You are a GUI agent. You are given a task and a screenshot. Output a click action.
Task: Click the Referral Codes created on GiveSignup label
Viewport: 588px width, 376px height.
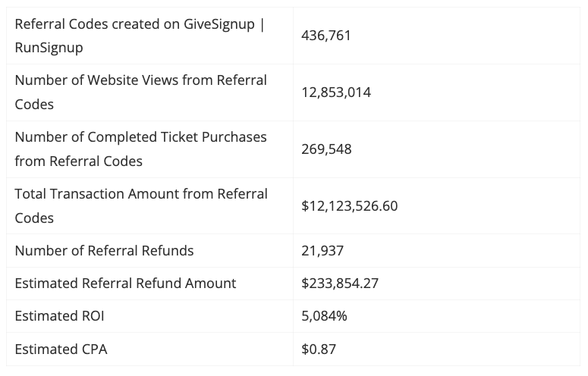[140, 36]
